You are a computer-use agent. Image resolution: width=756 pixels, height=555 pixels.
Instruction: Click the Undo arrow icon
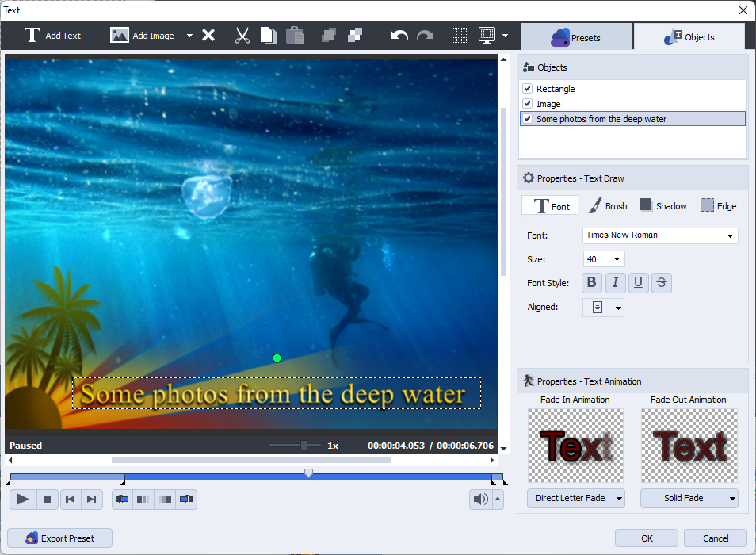pyautogui.click(x=399, y=36)
